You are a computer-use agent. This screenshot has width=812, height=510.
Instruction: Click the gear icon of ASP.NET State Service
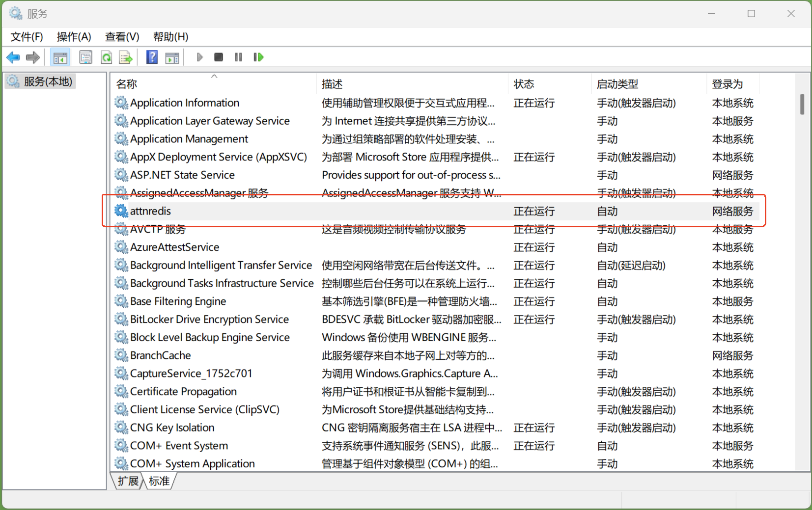[121, 175]
